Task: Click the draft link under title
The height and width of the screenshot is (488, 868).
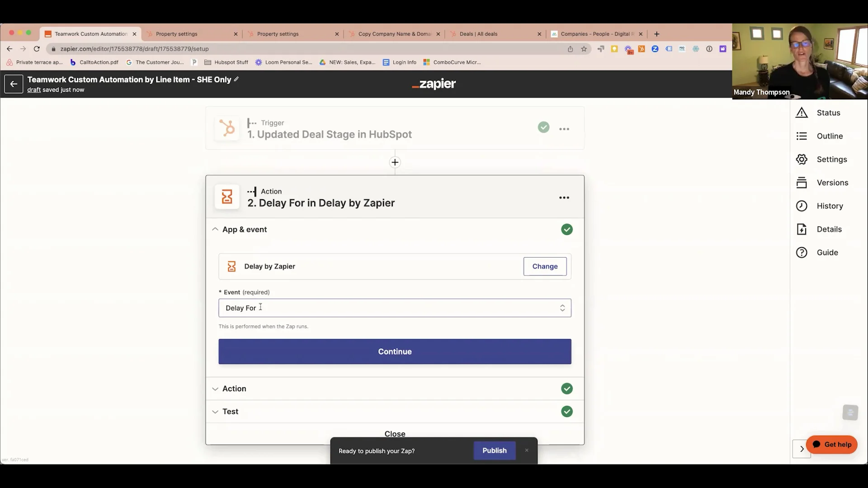Action: [x=34, y=90]
